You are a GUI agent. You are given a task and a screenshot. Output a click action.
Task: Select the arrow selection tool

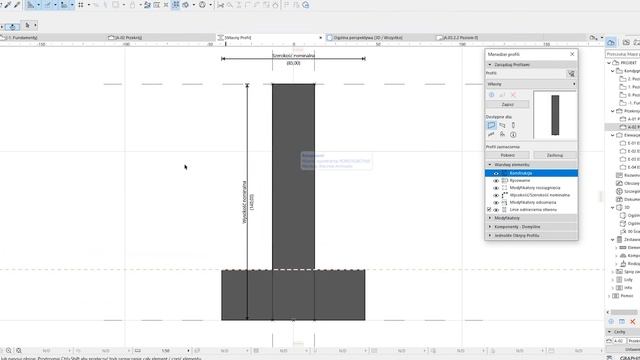pyautogui.click(x=27, y=25)
